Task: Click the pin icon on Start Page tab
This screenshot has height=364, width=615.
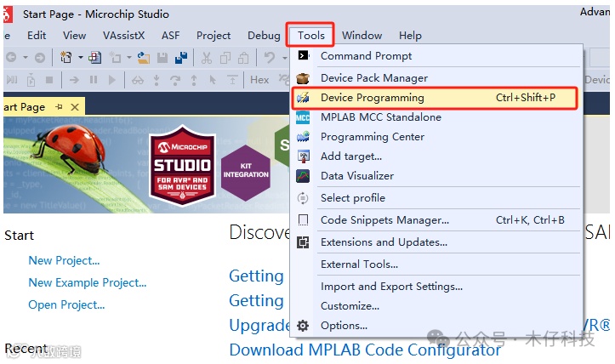Action: (59, 106)
